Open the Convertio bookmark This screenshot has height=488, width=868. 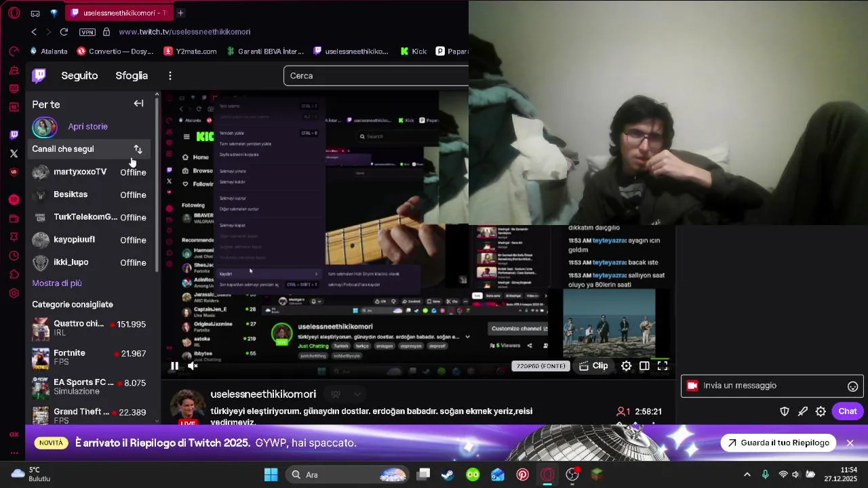point(115,52)
